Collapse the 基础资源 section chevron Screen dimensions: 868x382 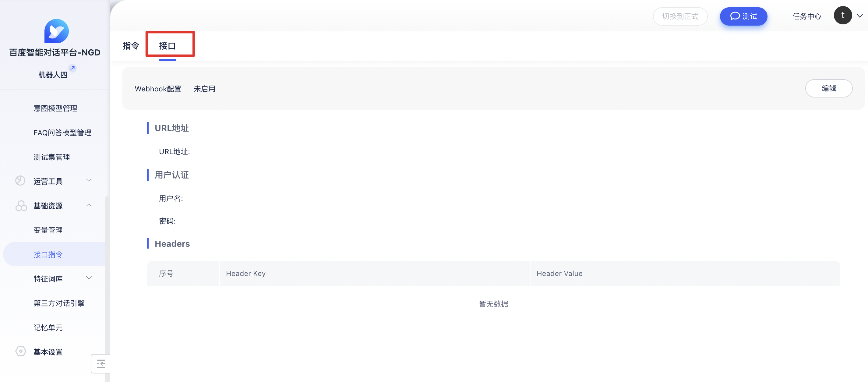coord(89,205)
